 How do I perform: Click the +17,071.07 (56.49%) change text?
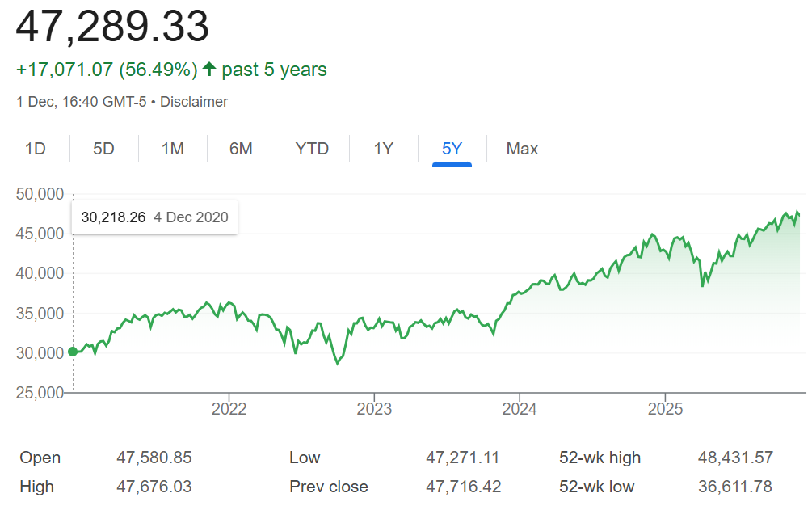(x=107, y=70)
